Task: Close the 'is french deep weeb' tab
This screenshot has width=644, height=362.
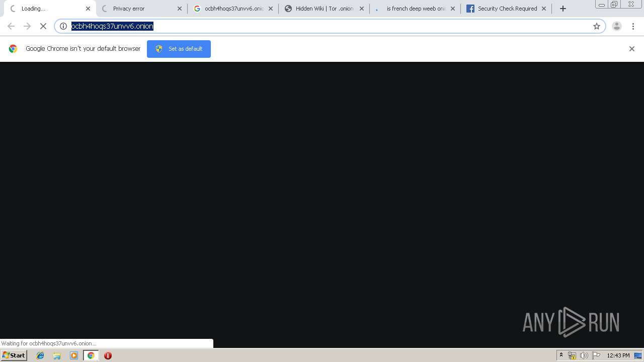Action: [453, 9]
